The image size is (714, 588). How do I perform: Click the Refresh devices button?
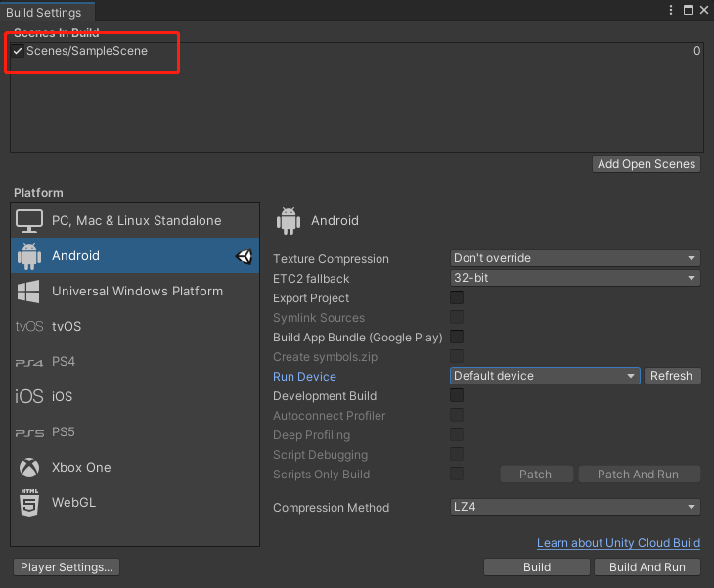[672, 376]
